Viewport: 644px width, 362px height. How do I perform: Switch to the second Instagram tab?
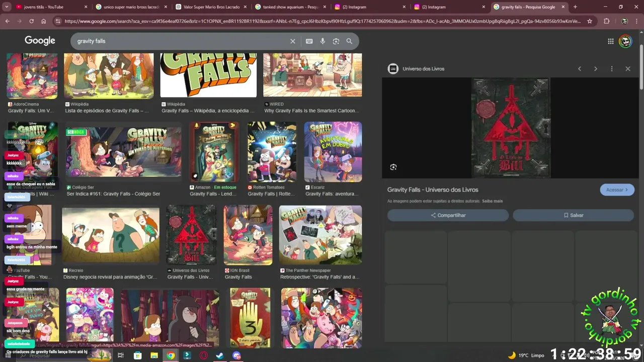click(449, 7)
